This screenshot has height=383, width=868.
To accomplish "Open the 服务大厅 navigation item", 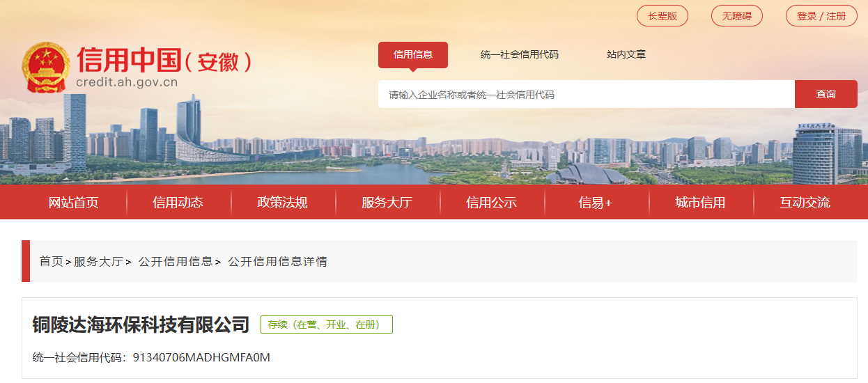I will [x=387, y=203].
